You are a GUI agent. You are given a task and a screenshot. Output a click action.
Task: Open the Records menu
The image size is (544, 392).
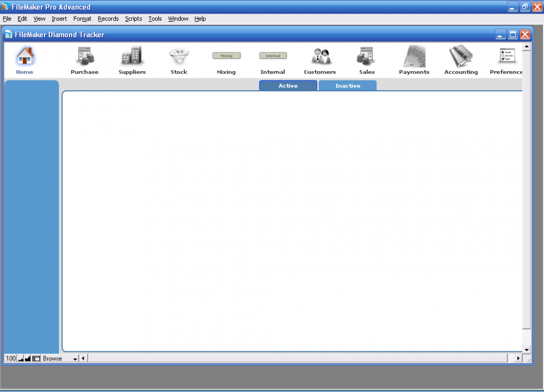(108, 18)
